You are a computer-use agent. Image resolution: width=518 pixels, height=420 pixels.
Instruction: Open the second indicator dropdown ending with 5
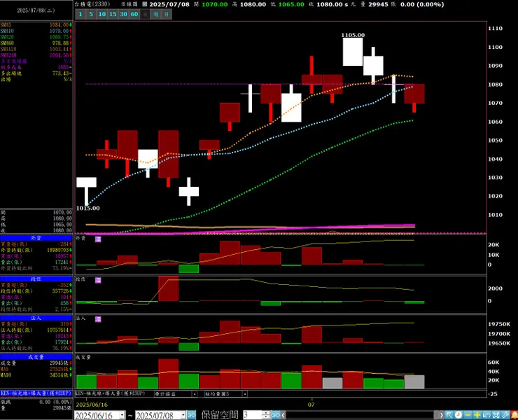[245, 394]
